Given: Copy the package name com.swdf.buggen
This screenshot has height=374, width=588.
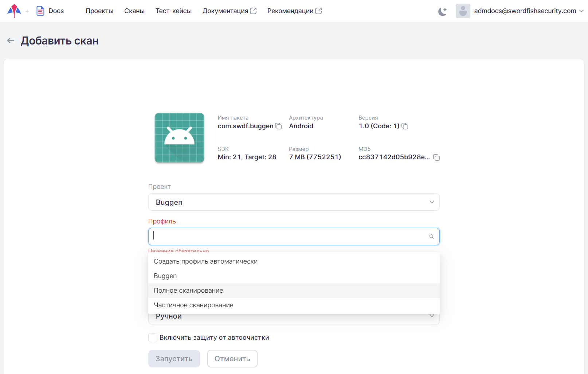Looking at the screenshot, I should tap(278, 126).
